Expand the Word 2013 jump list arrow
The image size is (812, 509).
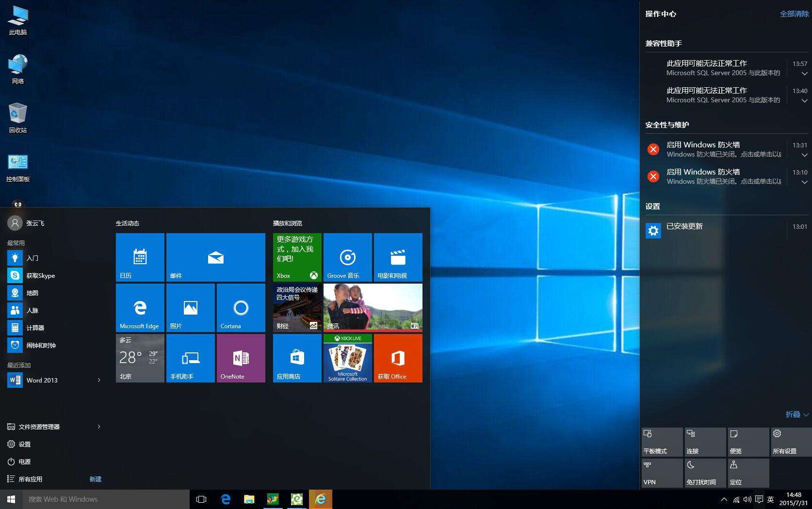point(99,380)
